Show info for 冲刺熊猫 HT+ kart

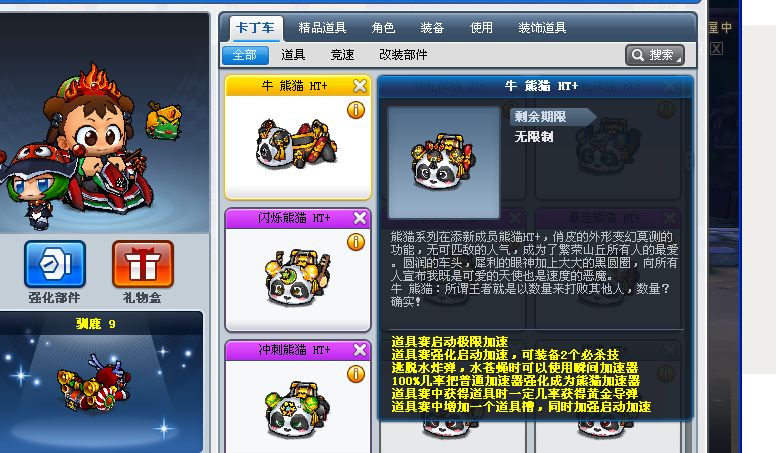[x=355, y=374]
